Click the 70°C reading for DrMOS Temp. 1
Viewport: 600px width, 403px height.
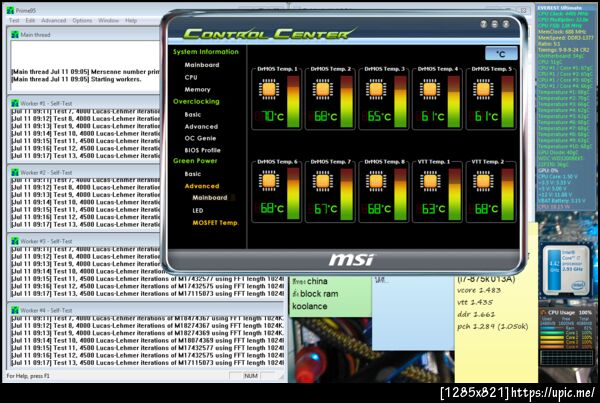pyautogui.click(x=270, y=116)
